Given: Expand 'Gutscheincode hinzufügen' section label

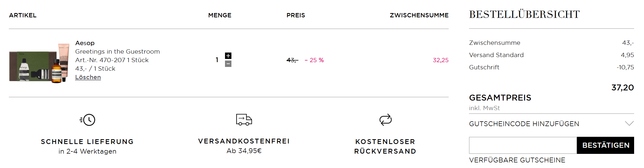Looking at the screenshot, I should click(524, 124).
